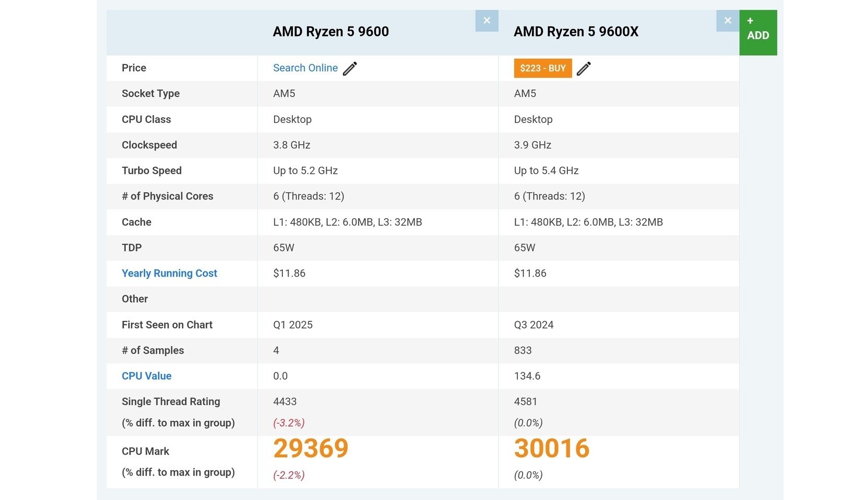Open CPU Value link
Screen dimensions: 868x500
pyautogui.click(x=146, y=376)
